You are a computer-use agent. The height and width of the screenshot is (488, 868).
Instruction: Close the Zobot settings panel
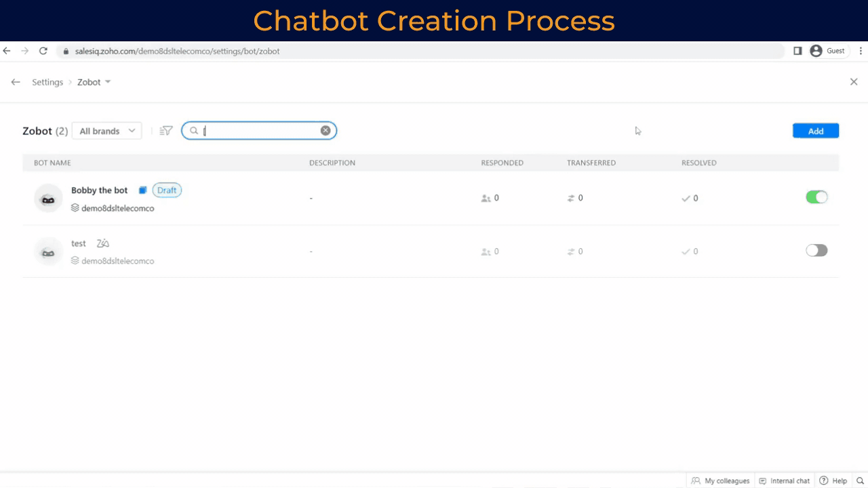pyautogui.click(x=854, y=81)
